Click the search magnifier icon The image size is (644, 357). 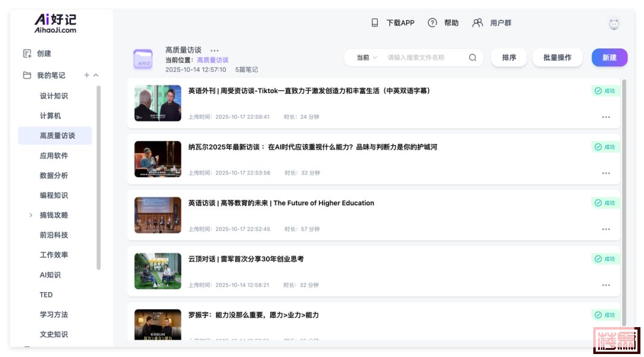pyautogui.click(x=473, y=58)
